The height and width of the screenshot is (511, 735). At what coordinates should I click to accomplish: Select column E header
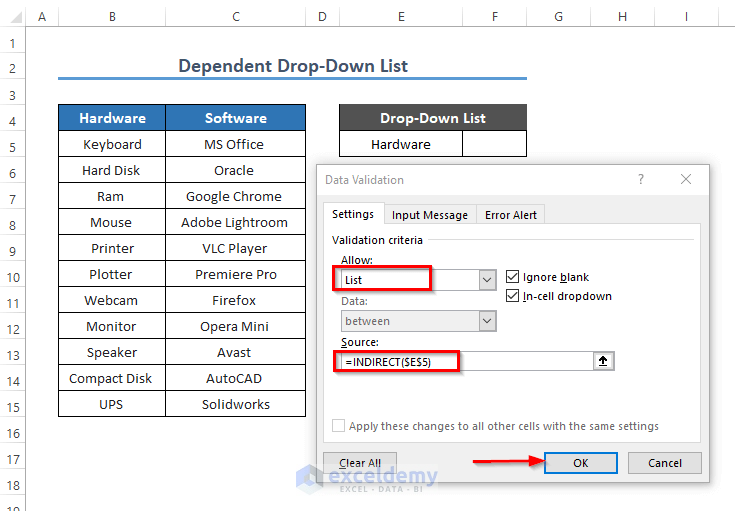[401, 17]
